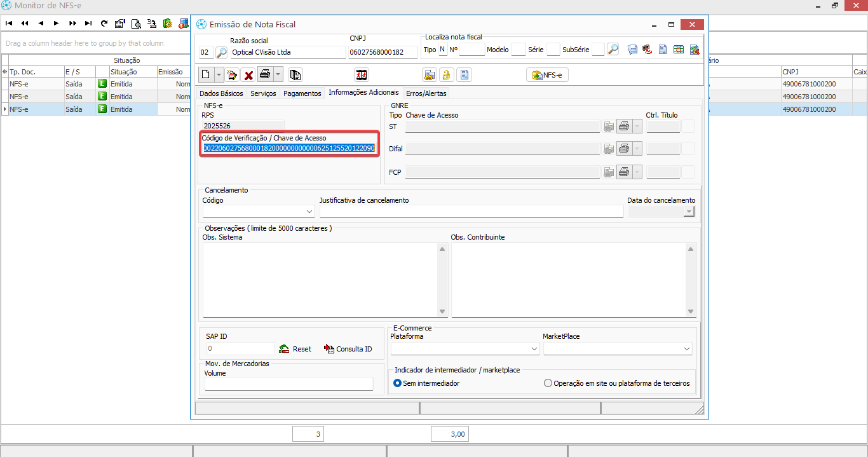Viewport: 868px width, 457px height.
Task: Switch to the Dados Básicos tab
Action: [x=221, y=93]
